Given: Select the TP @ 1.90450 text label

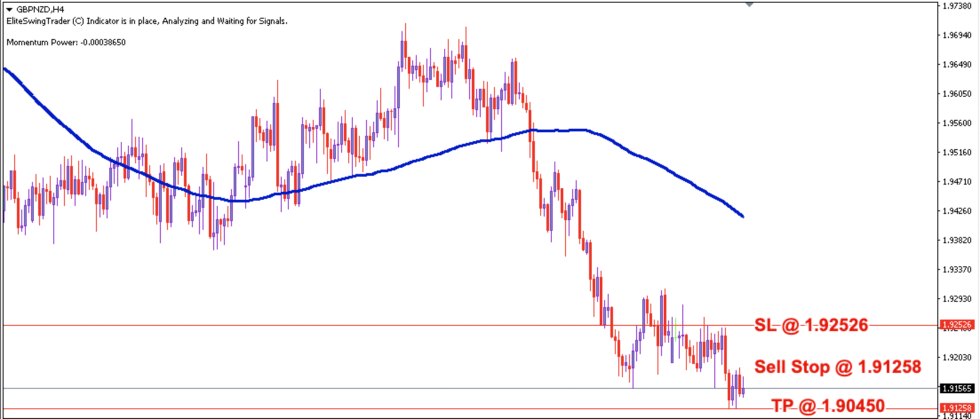Looking at the screenshot, I should 828,406.
